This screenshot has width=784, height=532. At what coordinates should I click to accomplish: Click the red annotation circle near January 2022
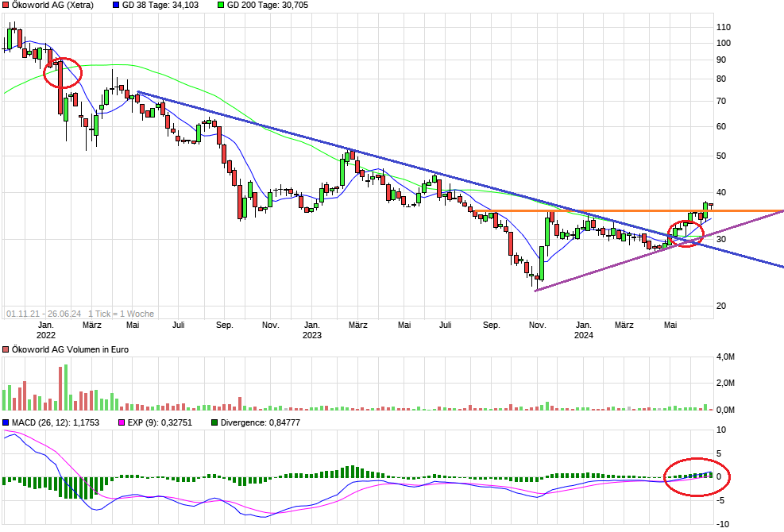[64, 72]
